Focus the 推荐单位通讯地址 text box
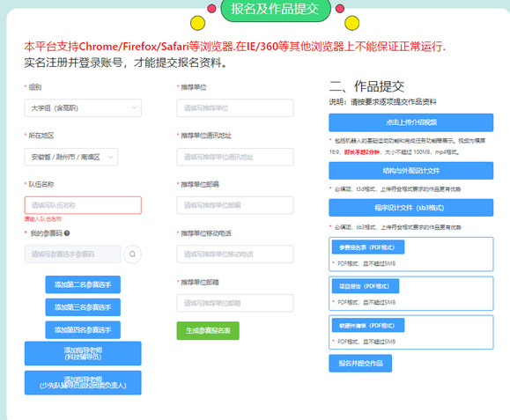Viewport: 510px width, 420px height. tap(235, 157)
